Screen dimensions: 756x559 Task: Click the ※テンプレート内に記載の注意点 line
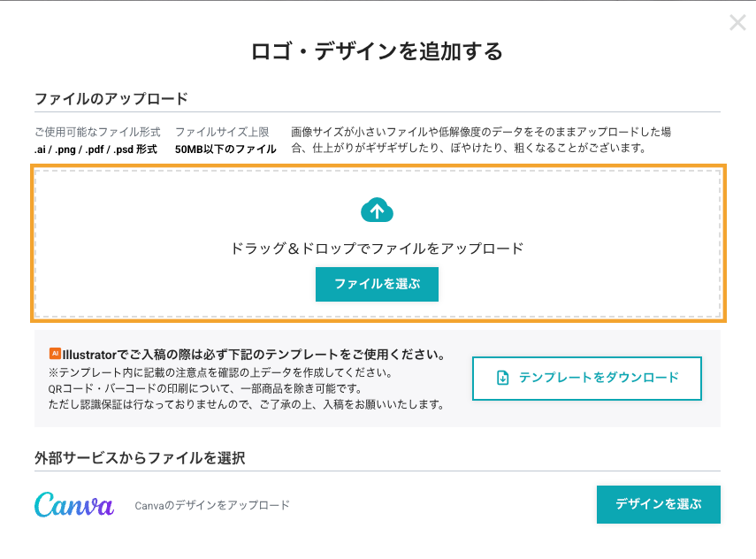coord(221,372)
